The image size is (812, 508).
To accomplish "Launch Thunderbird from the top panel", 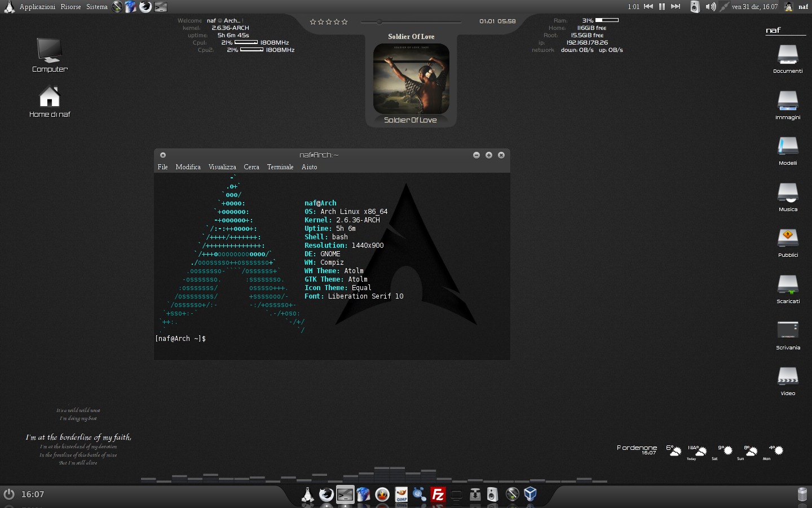I will click(x=131, y=7).
